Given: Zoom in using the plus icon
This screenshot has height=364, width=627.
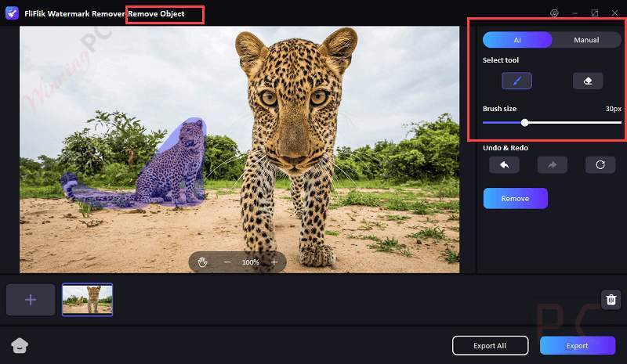Looking at the screenshot, I should tap(274, 262).
